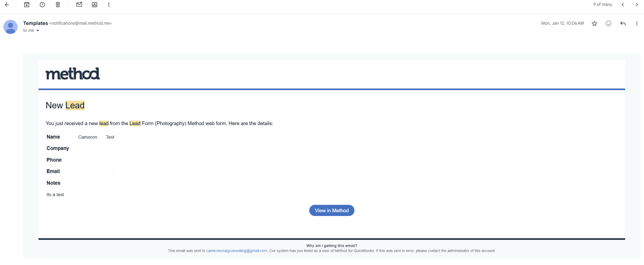
Task: Report this email as spam
Action: tap(42, 5)
